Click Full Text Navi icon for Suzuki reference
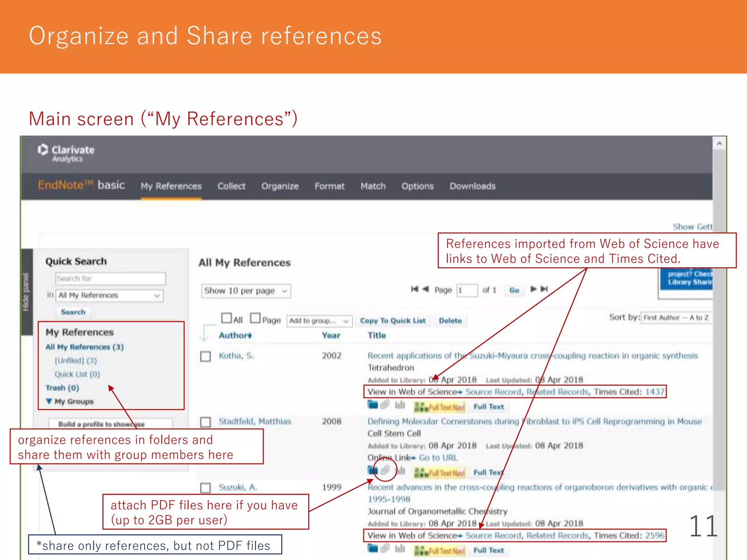The image size is (747, 560). click(x=440, y=551)
